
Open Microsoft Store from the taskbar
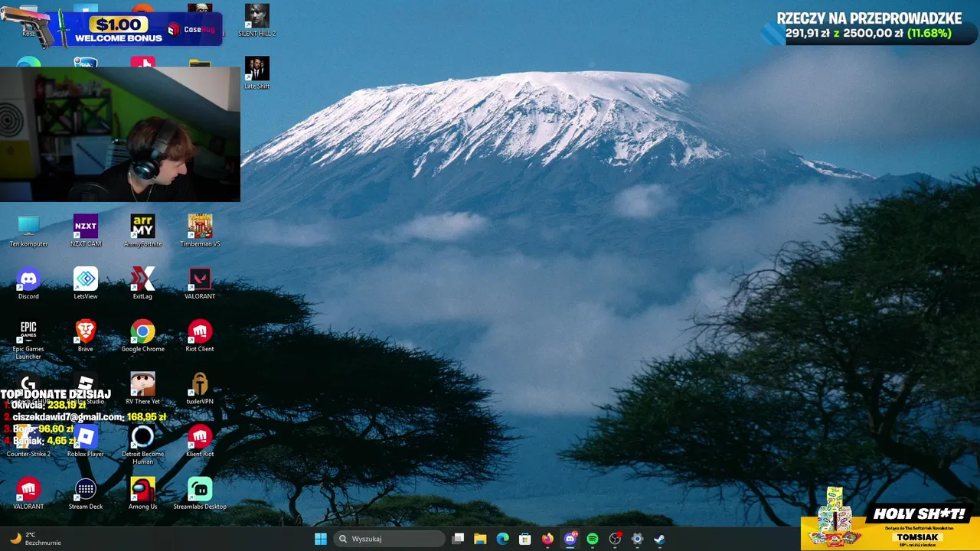524,539
